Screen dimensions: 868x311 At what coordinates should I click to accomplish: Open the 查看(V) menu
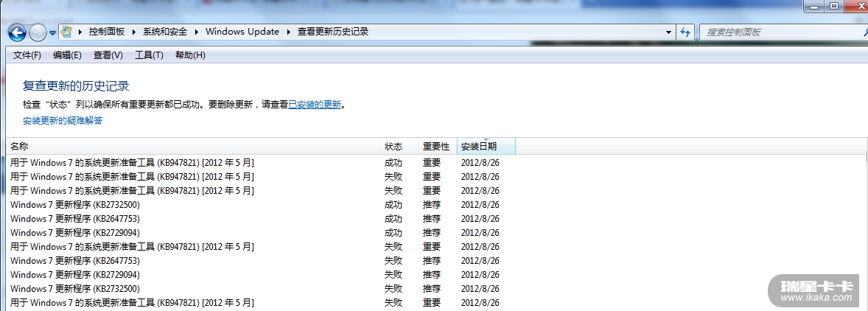[108, 55]
